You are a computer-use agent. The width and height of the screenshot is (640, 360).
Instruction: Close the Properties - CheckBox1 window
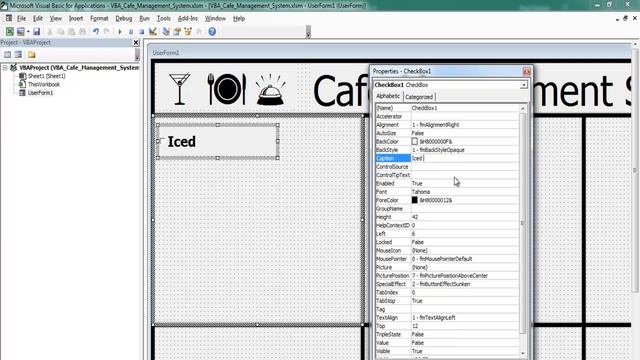tap(527, 71)
